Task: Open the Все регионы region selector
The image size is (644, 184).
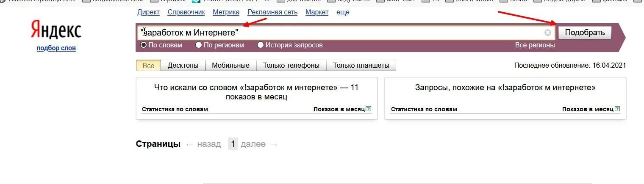Action: pyautogui.click(x=535, y=45)
